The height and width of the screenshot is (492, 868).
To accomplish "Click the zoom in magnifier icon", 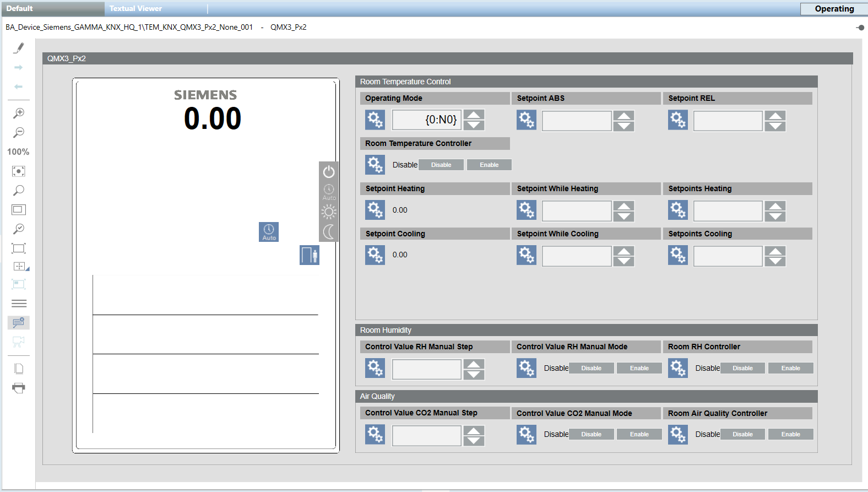I will (x=19, y=113).
